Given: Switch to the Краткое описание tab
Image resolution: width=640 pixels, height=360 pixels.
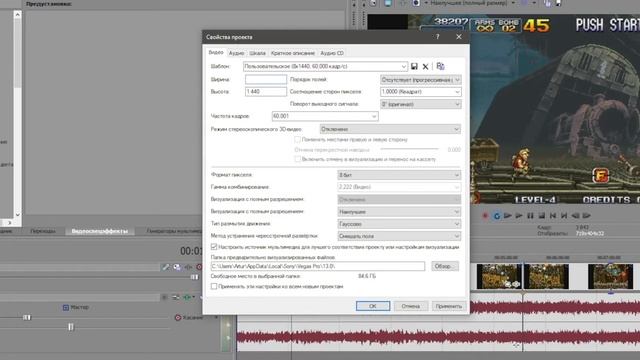Looking at the screenshot, I should [x=293, y=53].
